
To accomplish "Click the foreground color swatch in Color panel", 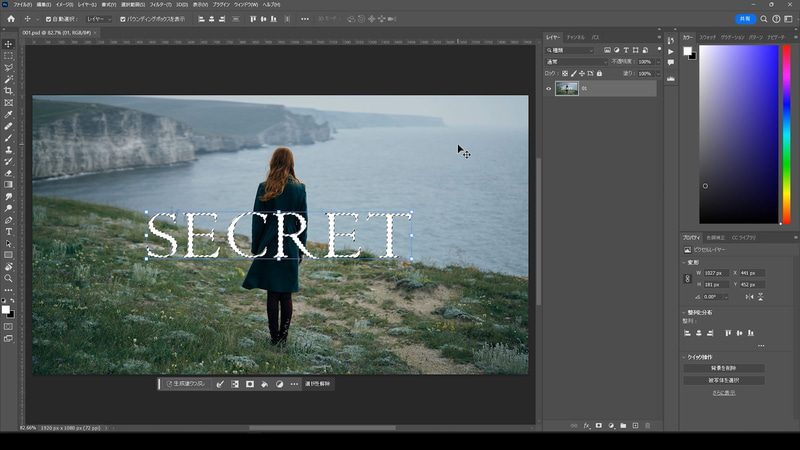I will [x=687, y=51].
